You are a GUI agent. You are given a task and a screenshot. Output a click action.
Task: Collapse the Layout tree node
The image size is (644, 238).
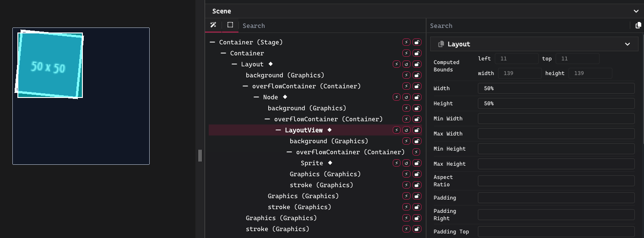pos(234,64)
